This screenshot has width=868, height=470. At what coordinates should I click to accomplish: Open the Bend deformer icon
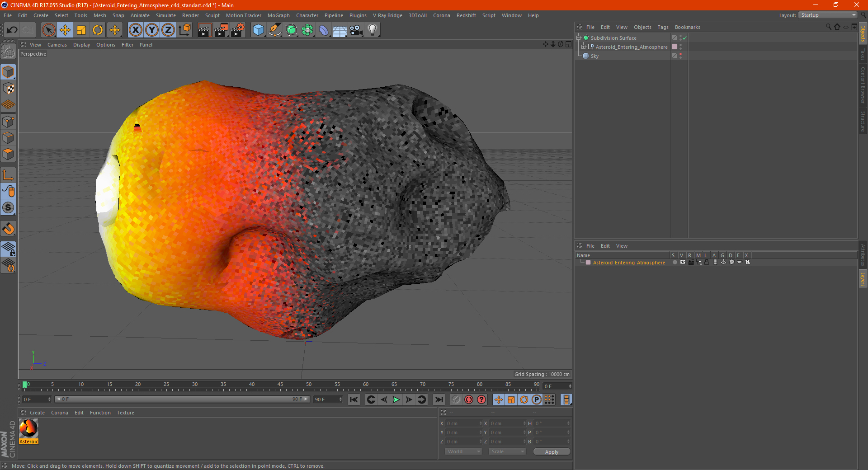324,30
